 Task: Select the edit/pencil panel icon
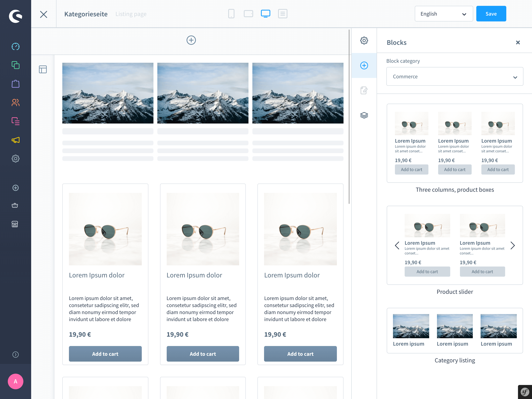(364, 90)
